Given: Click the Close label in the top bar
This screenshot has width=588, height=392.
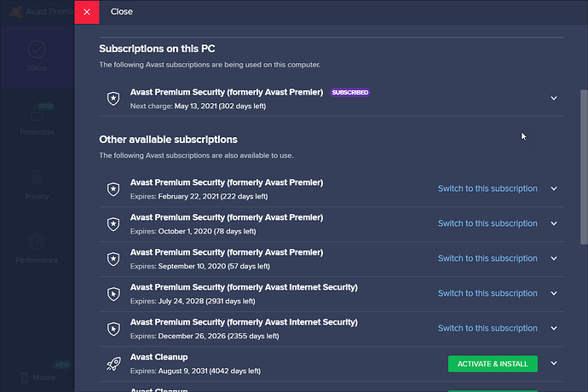Looking at the screenshot, I should click(122, 12).
